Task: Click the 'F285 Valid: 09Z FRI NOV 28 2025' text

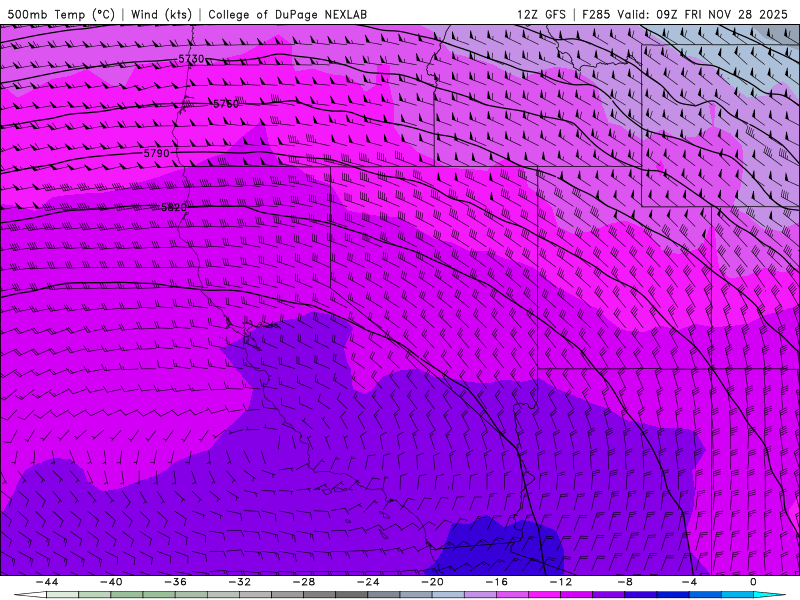Action: coord(685,15)
